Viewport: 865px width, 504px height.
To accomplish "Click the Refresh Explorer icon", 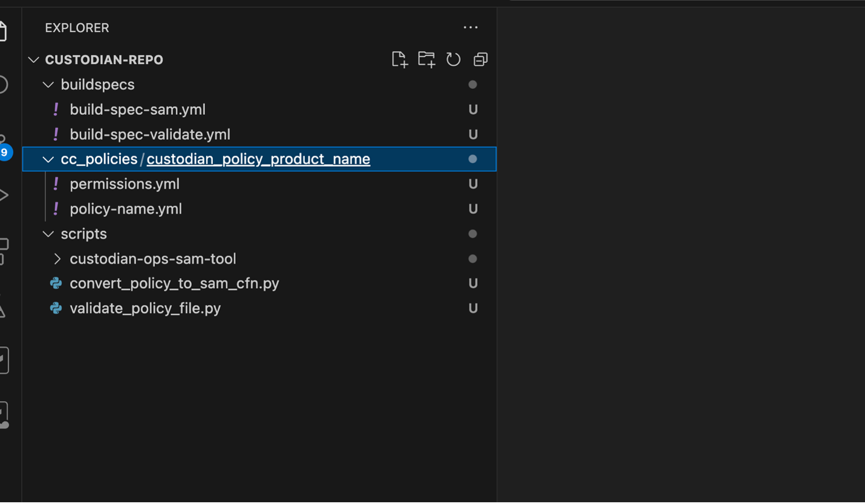I will pyautogui.click(x=453, y=59).
